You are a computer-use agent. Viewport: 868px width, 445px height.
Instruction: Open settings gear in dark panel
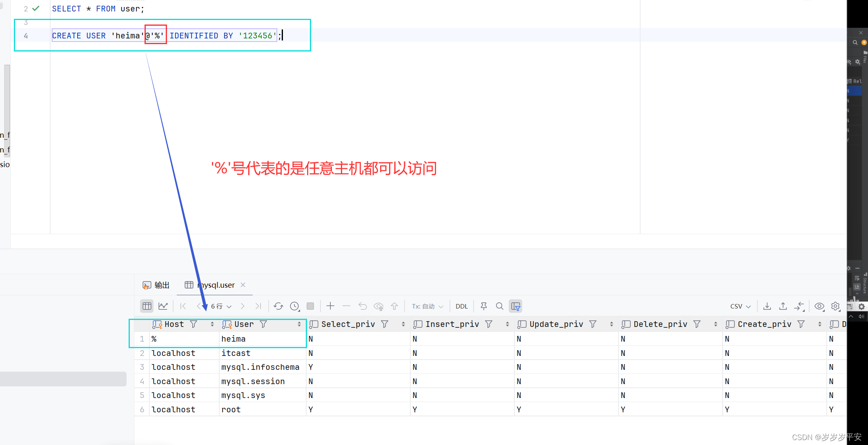[x=858, y=62]
